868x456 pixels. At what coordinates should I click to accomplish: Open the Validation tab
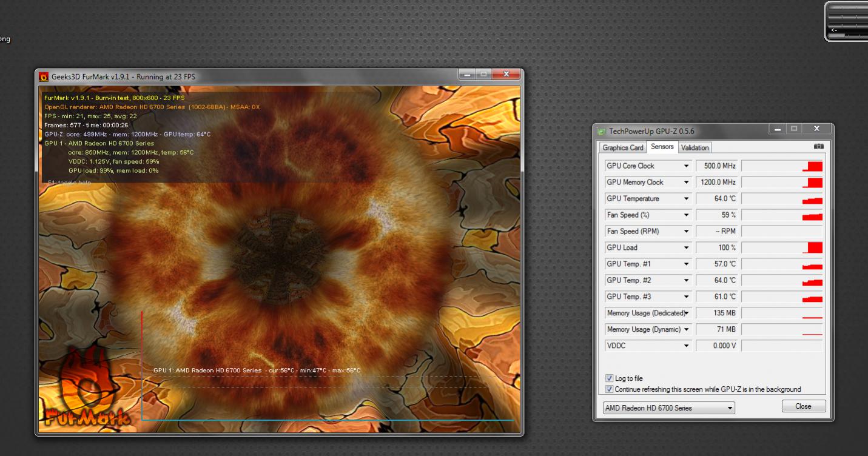pos(695,148)
